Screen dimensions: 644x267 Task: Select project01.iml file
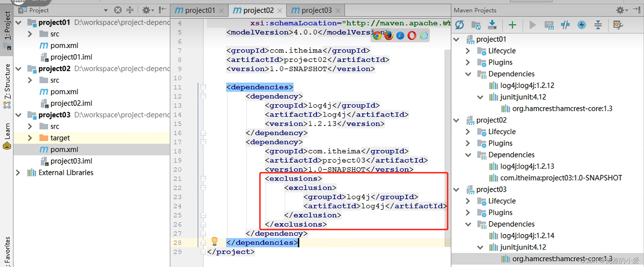[x=71, y=57]
